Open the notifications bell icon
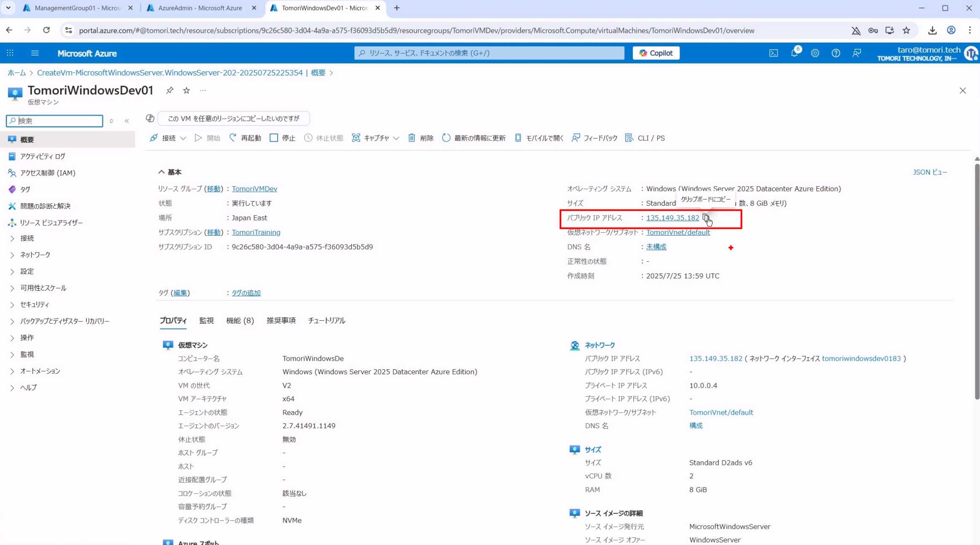This screenshot has width=980, height=545. pyautogui.click(x=794, y=53)
